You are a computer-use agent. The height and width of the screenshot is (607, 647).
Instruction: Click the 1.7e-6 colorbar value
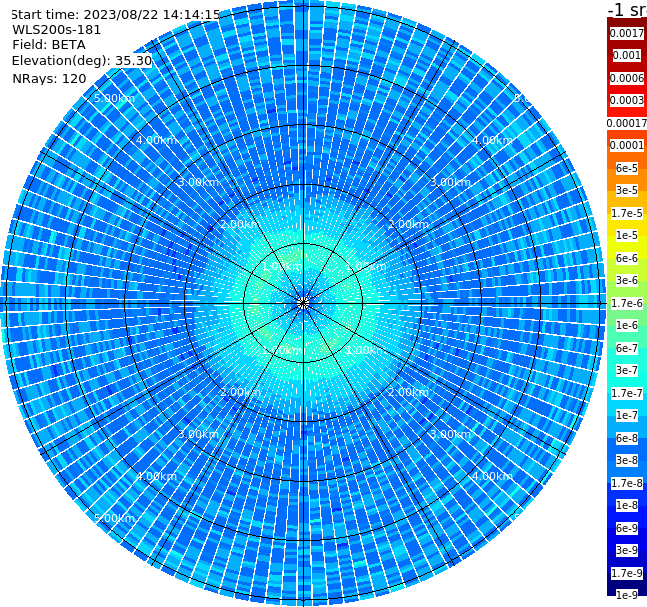(627, 303)
